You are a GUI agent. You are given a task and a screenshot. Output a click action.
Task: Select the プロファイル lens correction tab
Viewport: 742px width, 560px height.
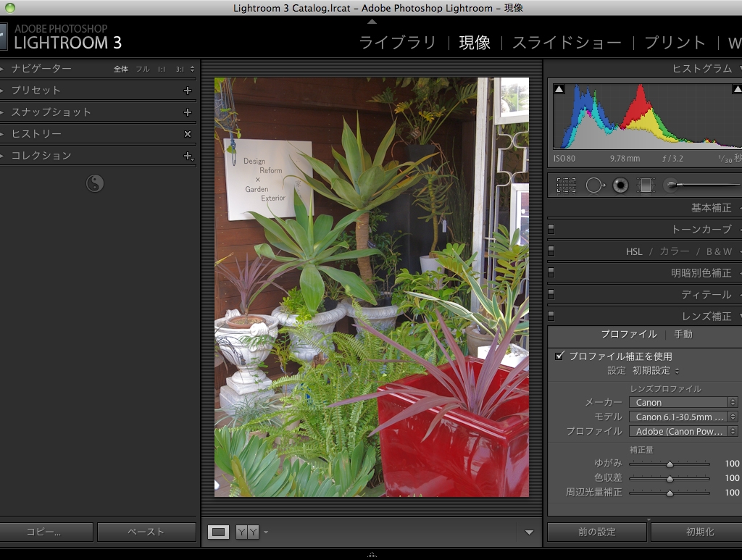coord(629,335)
